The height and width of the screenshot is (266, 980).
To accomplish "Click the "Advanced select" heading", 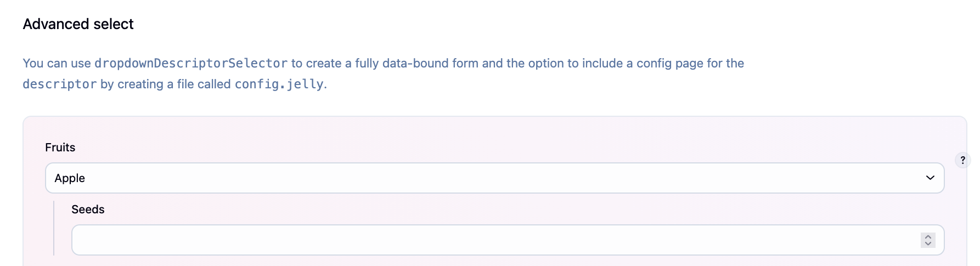I will [78, 24].
